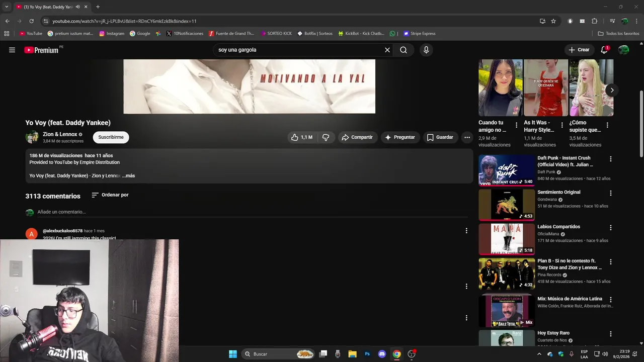The width and height of the screenshot is (644, 362).
Task: Open the Preguntar AI button
Action: coord(400,137)
